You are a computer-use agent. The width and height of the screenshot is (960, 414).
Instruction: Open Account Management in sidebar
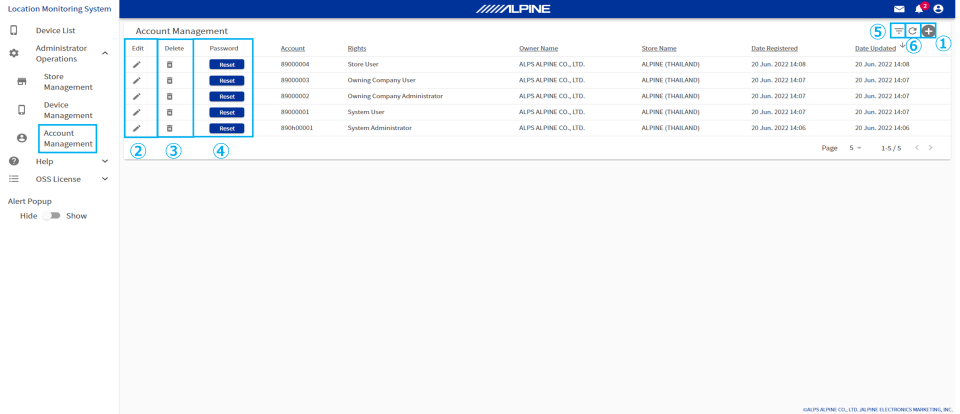[68, 138]
